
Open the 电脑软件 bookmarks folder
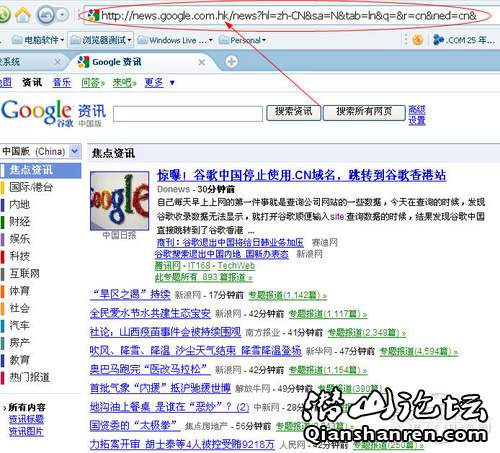(38, 40)
